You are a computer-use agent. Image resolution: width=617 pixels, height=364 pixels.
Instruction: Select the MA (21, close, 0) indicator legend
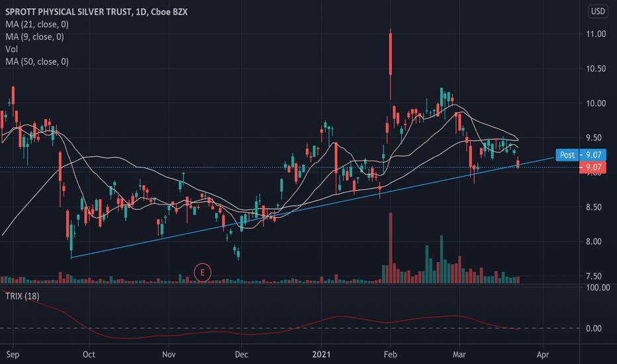(x=37, y=24)
